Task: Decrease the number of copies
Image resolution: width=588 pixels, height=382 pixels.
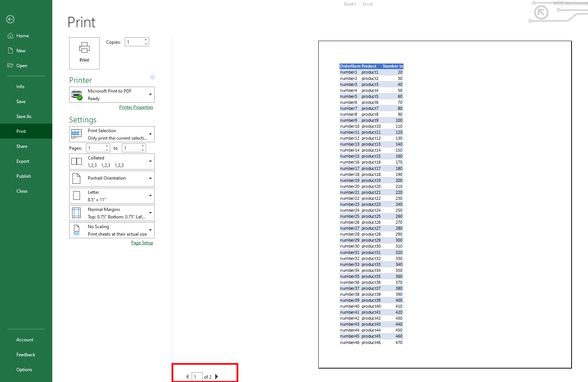Action: 146,44
